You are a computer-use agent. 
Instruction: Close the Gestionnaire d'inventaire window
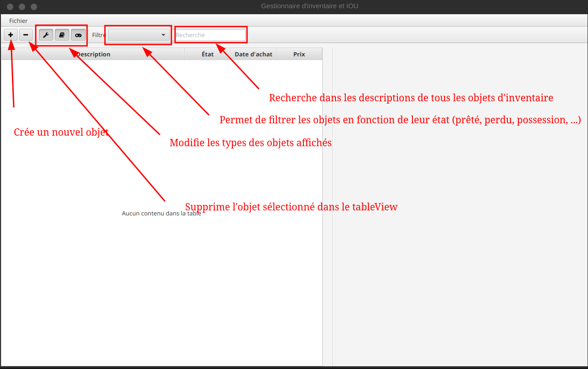click(10, 7)
